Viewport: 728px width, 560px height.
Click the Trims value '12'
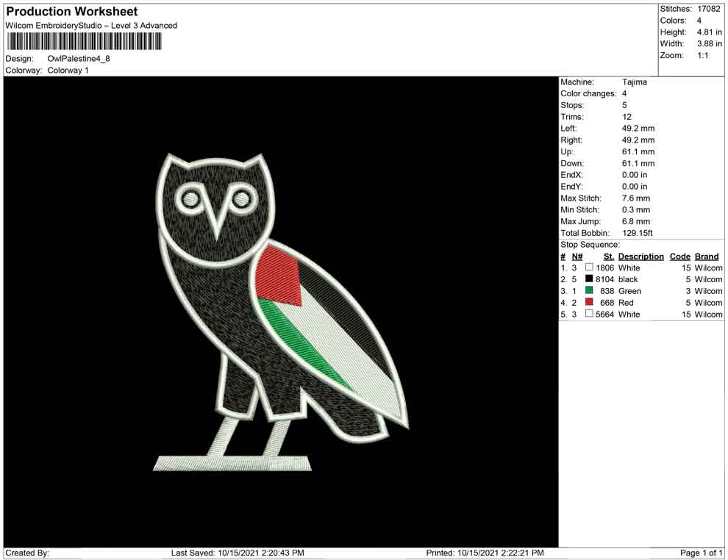(x=627, y=117)
